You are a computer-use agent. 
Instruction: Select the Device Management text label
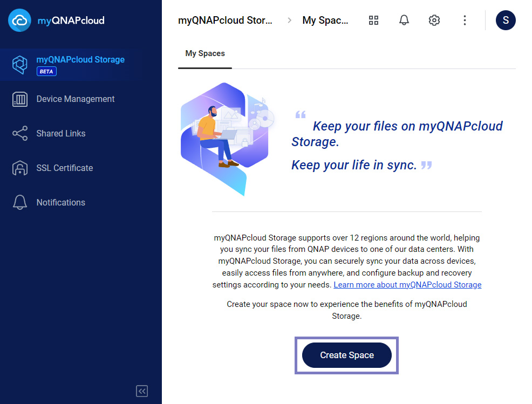(76, 99)
